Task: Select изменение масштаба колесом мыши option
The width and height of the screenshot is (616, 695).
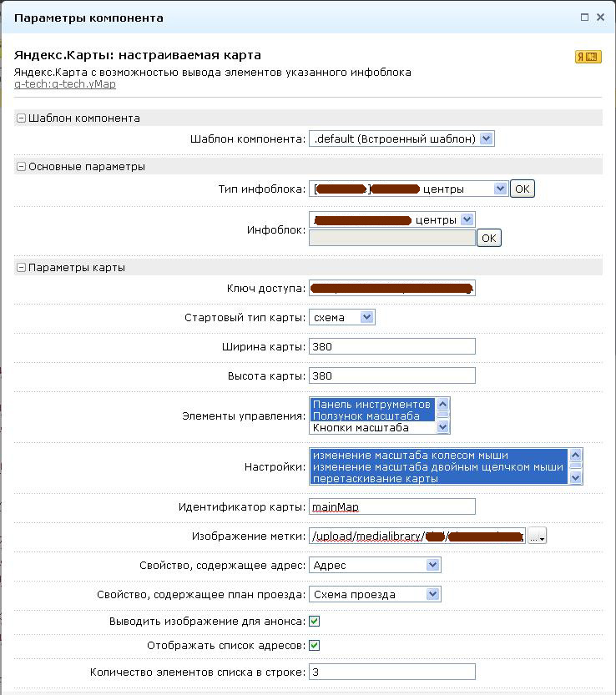Action: click(438, 456)
